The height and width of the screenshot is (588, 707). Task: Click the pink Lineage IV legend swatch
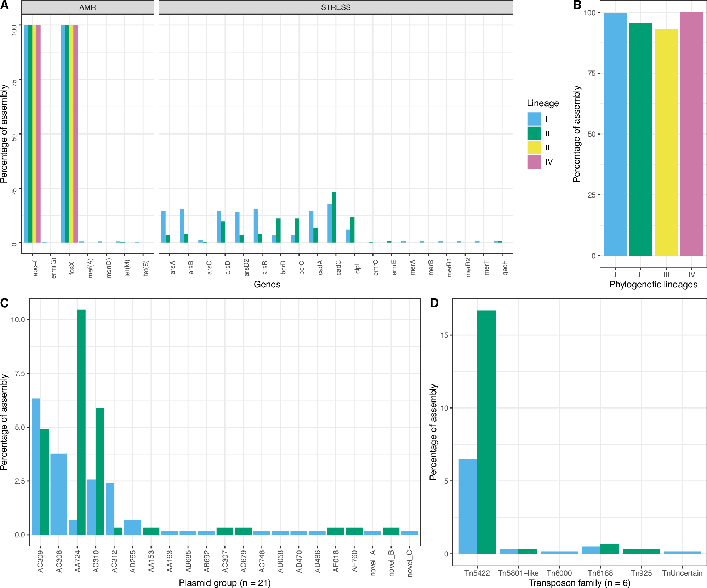point(534,162)
